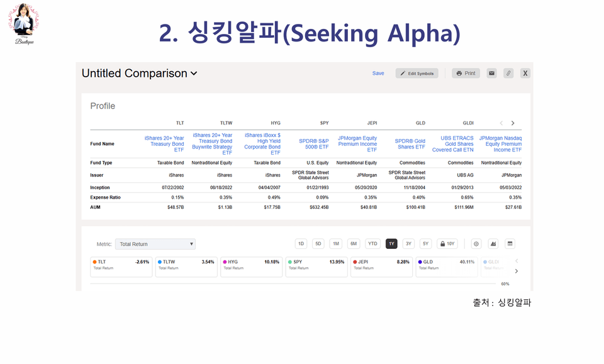This screenshot has width=604, height=364.
Task: Select the 1M time range
Action: click(x=336, y=243)
